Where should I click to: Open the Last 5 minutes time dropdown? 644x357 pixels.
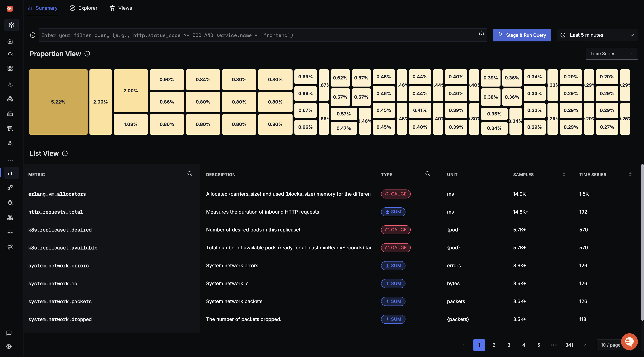[597, 35]
